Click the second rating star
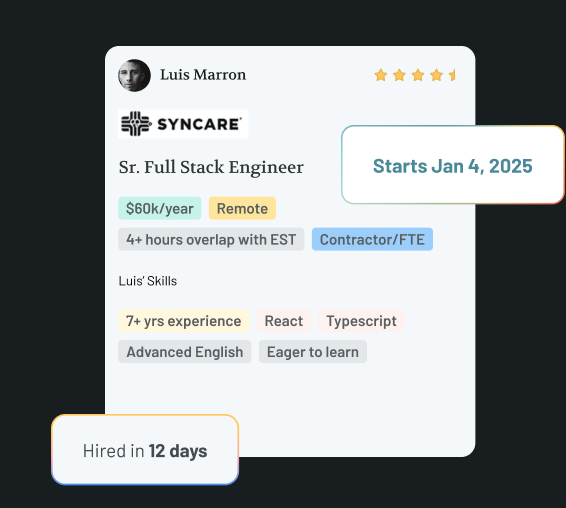Viewport: 566px width, 508px height. pos(399,75)
